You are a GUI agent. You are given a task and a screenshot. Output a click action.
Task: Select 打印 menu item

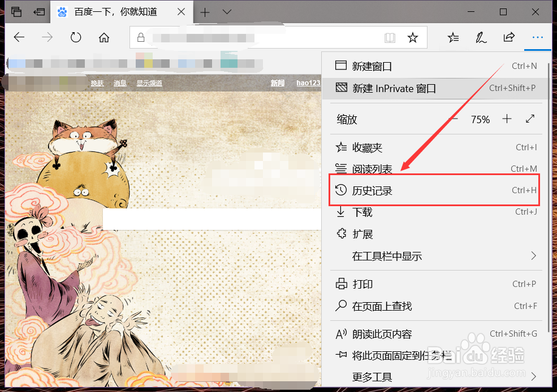point(437,284)
